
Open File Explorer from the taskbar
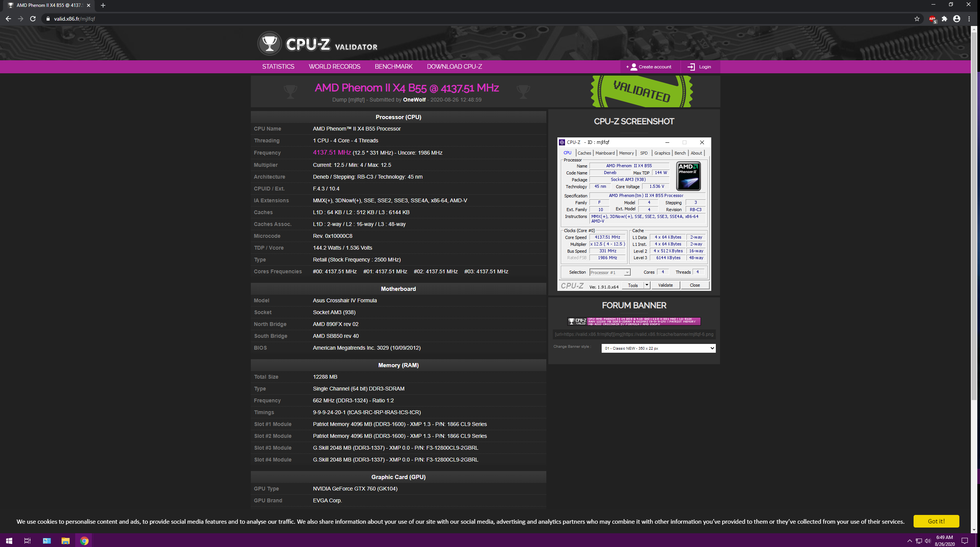coord(65,541)
